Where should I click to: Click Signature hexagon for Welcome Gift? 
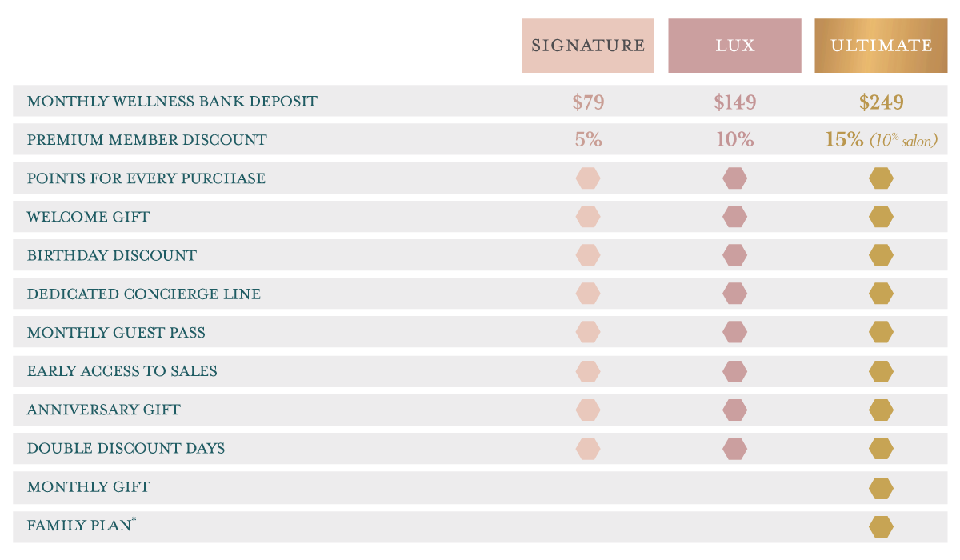(x=588, y=217)
